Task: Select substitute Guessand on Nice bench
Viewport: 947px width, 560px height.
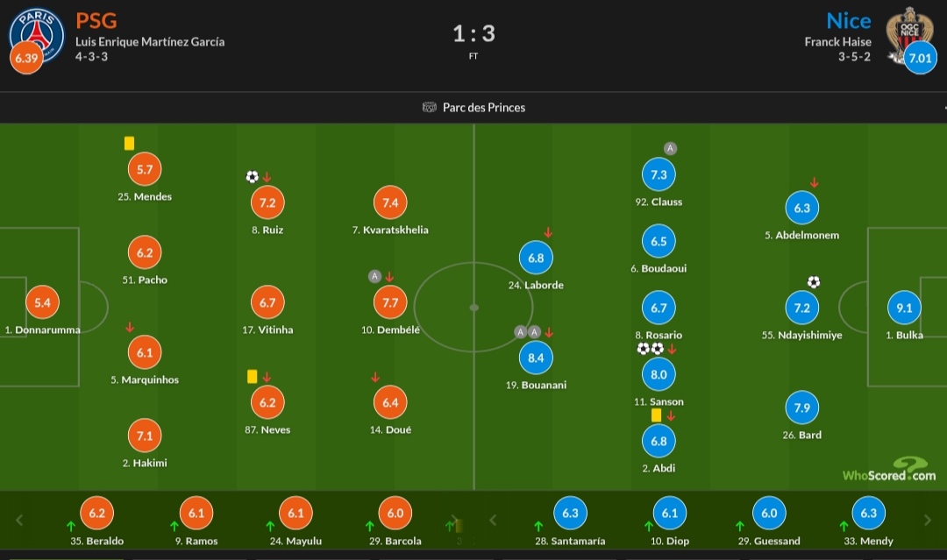Action: coord(769,522)
